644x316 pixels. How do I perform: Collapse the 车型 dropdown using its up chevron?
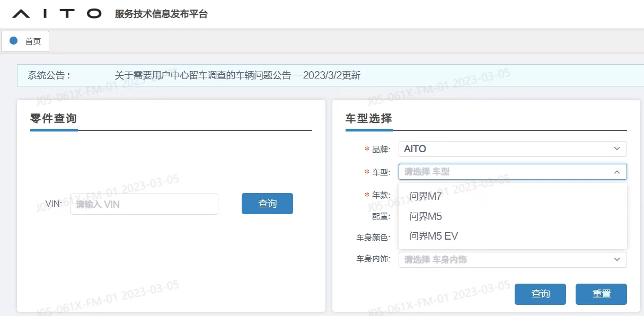616,172
